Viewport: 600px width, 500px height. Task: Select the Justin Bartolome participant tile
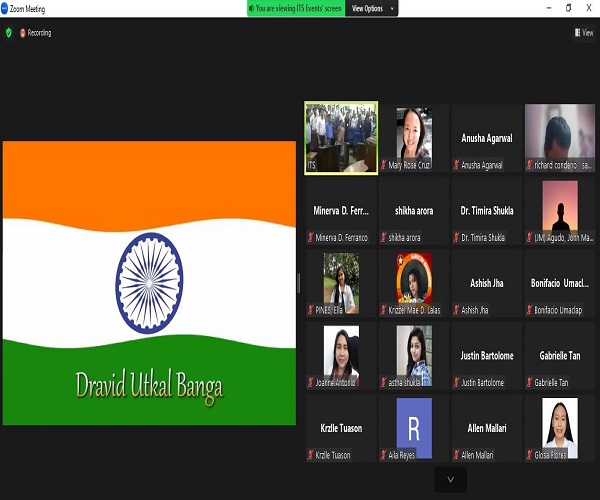click(487, 356)
